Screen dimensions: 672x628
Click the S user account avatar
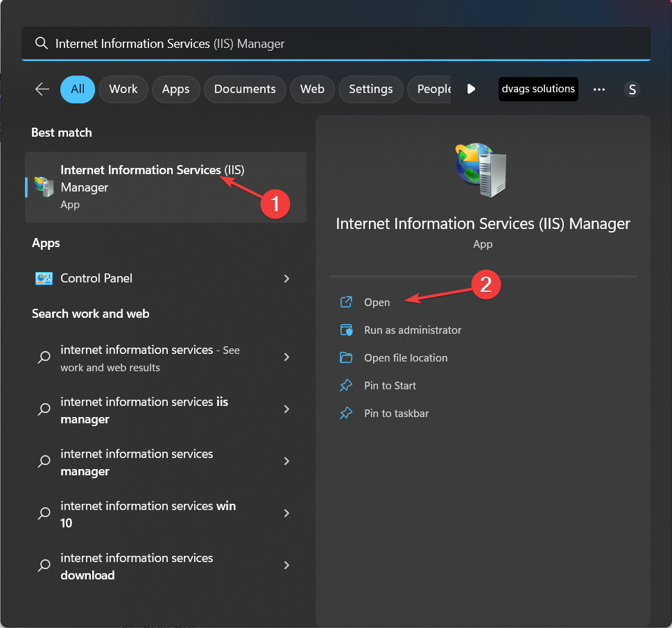click(632, 90)
